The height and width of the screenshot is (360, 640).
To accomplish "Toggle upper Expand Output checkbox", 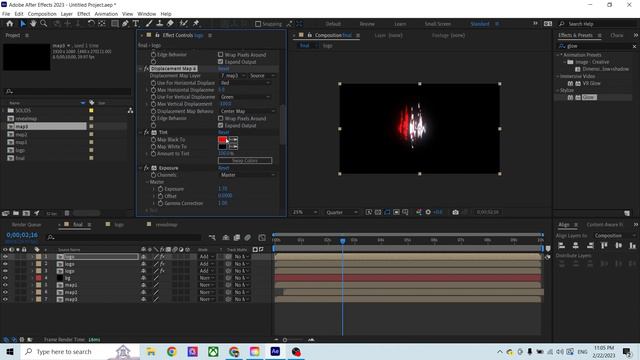I will 220,62.
